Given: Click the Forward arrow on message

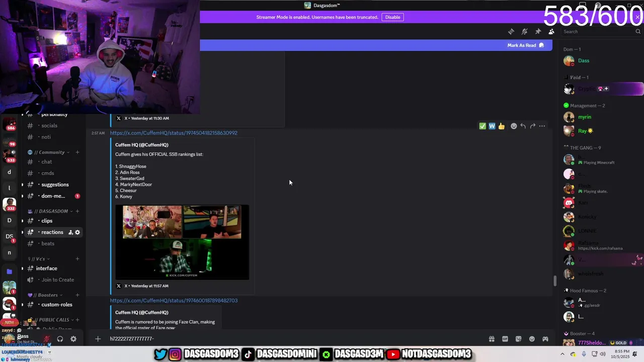Looking at the screenshot, I should coord(533,126).
